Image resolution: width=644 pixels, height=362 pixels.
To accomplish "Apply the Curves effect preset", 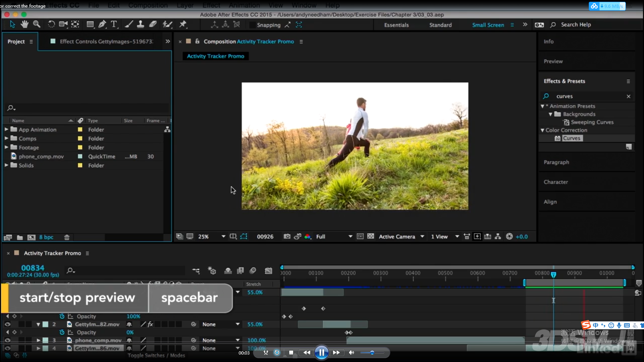I will point(571,138).
